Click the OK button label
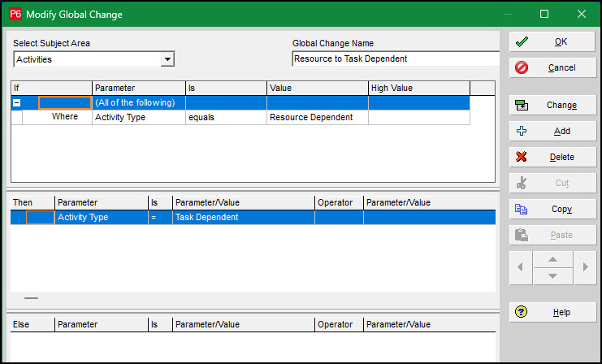This screenshot has height=364, width=602. [561, 42]
